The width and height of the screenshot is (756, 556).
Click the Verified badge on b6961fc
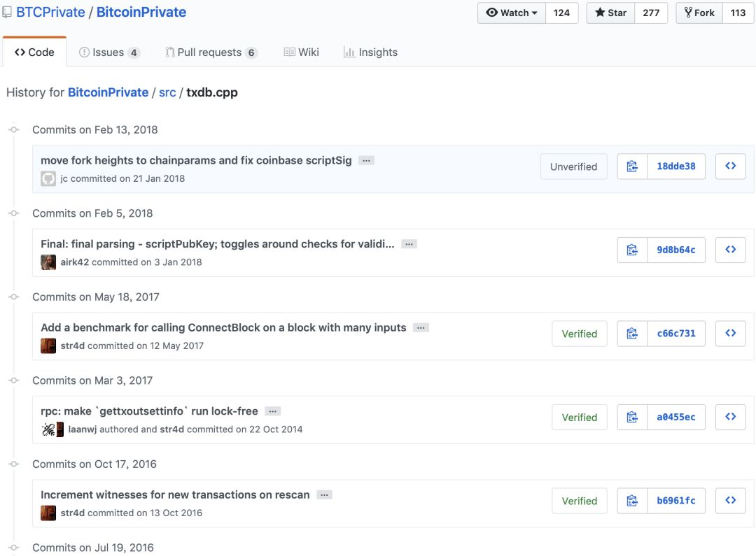coord(580,501)
